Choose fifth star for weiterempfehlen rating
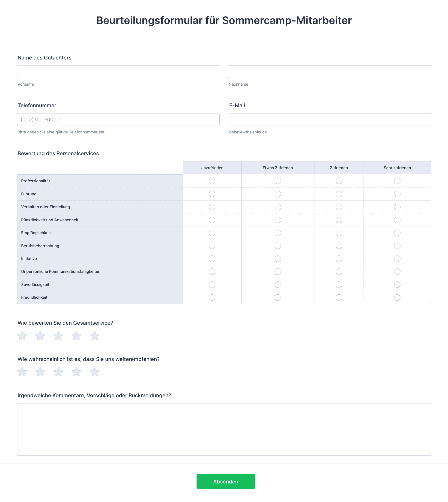This screenshot has height=502, width=448. pos(95,372)
